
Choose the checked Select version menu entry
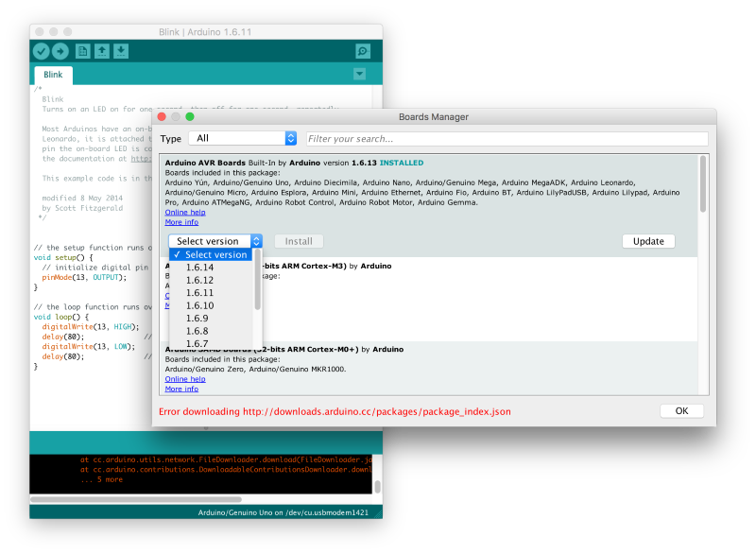(x=211, y=254)
